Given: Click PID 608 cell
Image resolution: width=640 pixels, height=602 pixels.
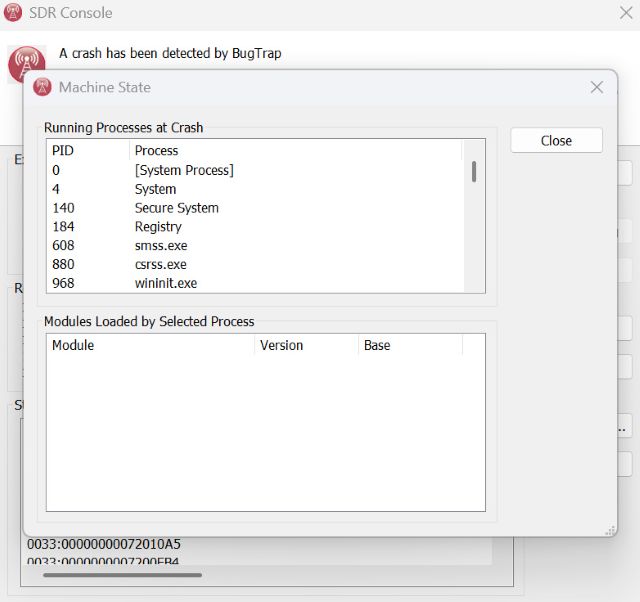Looking at the screenshot, I should click(x=63, y=245).
